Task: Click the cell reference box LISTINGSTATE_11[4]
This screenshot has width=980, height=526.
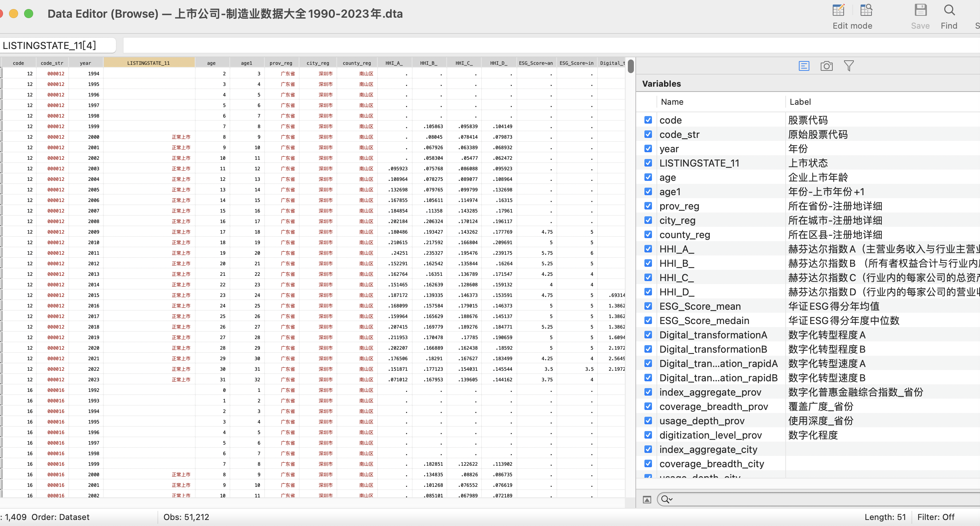Action: 58,46
